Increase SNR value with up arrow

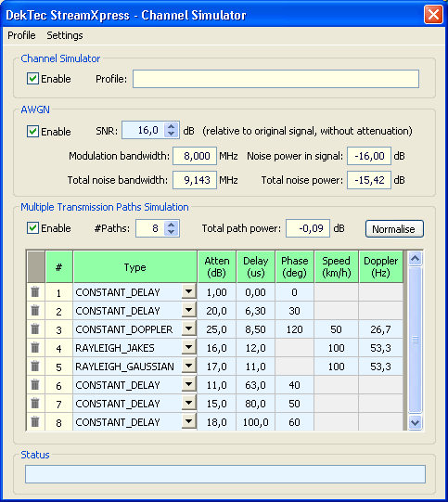[172, 126]
